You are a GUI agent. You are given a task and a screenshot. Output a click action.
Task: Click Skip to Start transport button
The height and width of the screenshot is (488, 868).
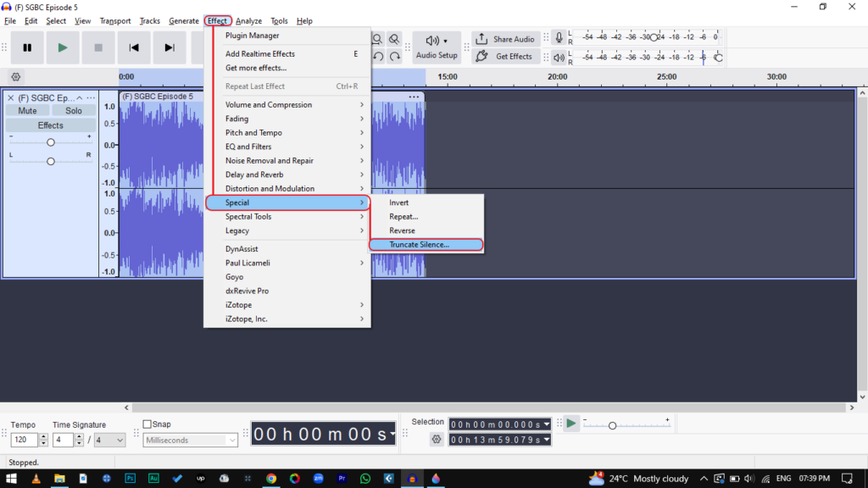pyautogui.click(x=134, y=48)
